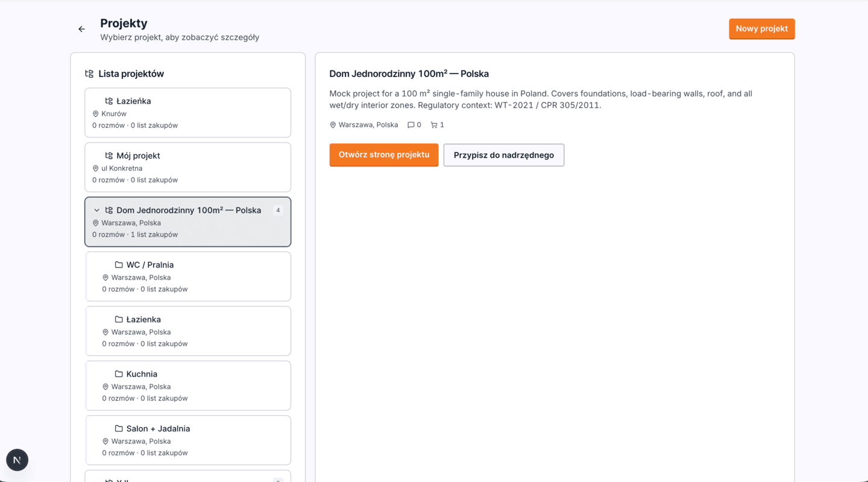868x482 pixels.
Task: Select the Salon + Jadalnia subproject
Action: click(x=188, y=440)
